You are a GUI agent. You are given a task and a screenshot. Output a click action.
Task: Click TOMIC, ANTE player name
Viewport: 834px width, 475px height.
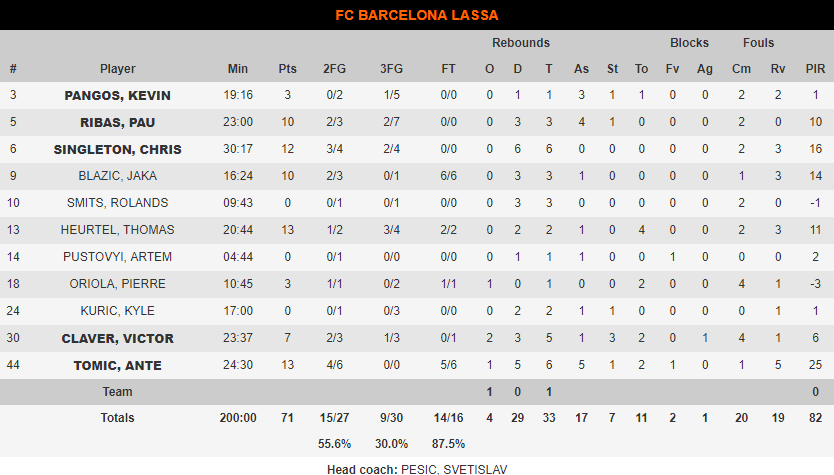[118, 366]
